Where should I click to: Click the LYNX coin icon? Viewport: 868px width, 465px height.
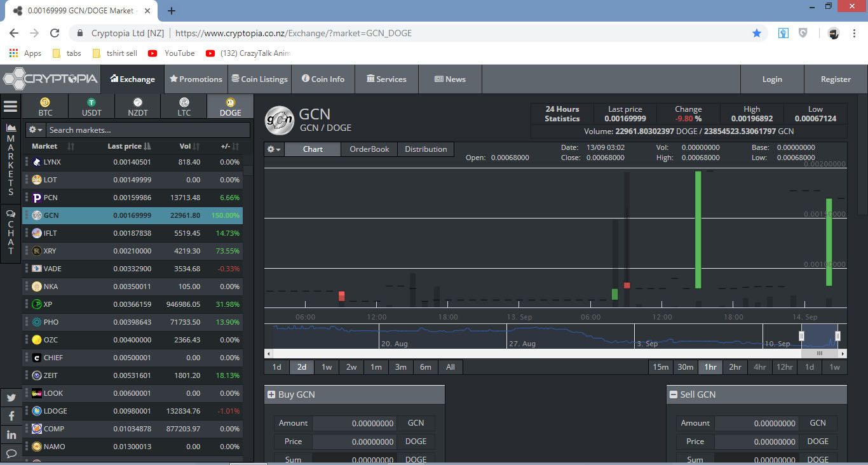pos(37,162)
